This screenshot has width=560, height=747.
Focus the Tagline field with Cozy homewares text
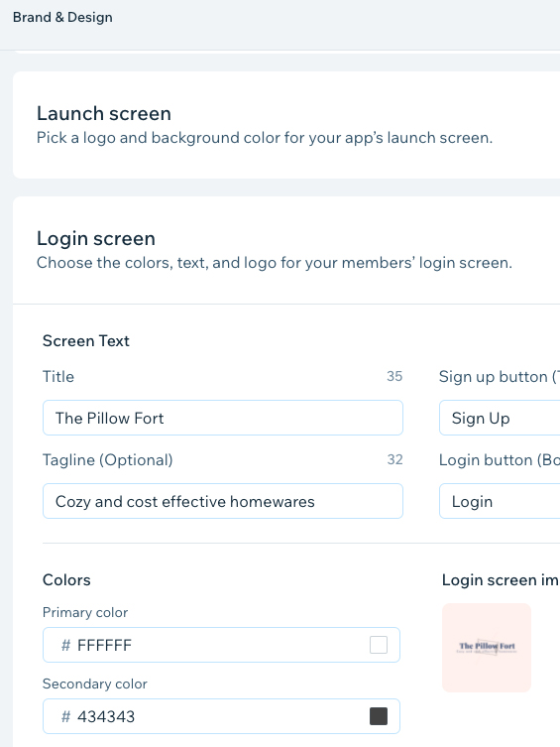pos(223,501)
